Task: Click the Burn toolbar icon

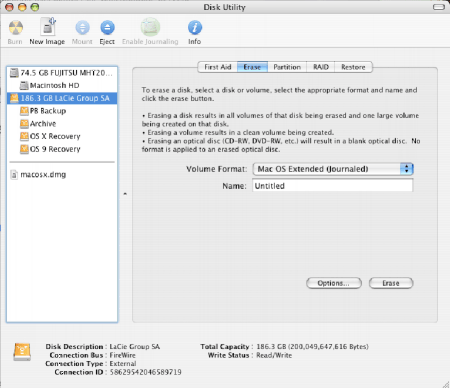Action: pyautogui.click(x=16, y=28)
